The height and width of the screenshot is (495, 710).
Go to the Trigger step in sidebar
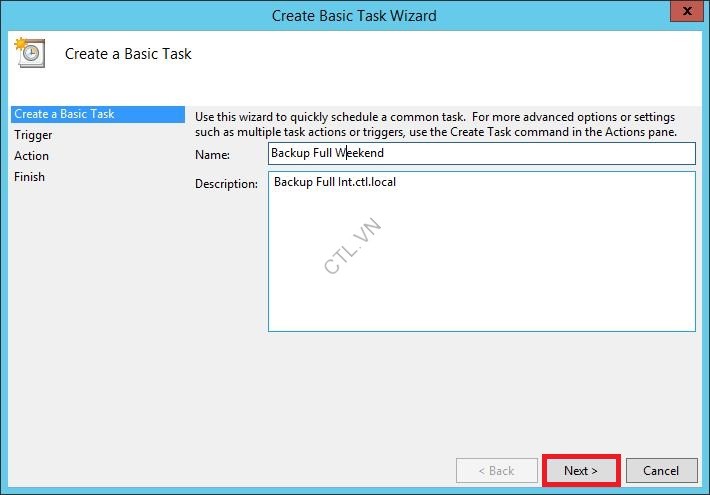33,135
